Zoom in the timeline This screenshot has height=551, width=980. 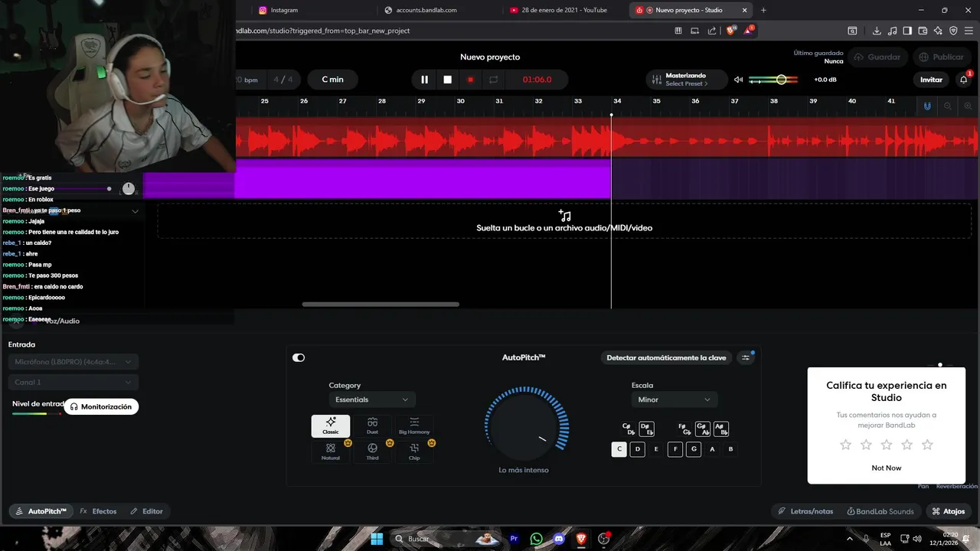pyautogui.click(x=969, y=106)
